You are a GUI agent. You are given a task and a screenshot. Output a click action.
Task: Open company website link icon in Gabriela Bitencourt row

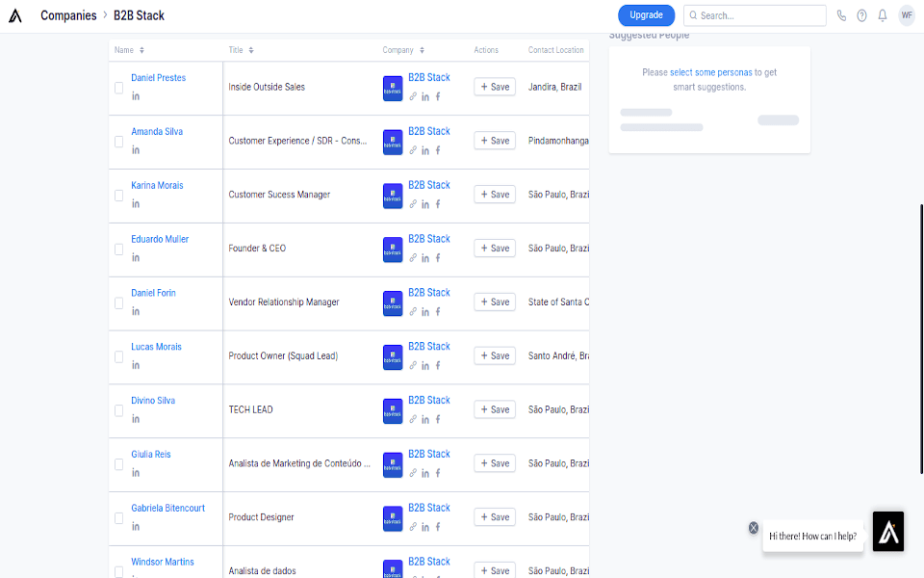pyautogui.click(x=413, y=527)
